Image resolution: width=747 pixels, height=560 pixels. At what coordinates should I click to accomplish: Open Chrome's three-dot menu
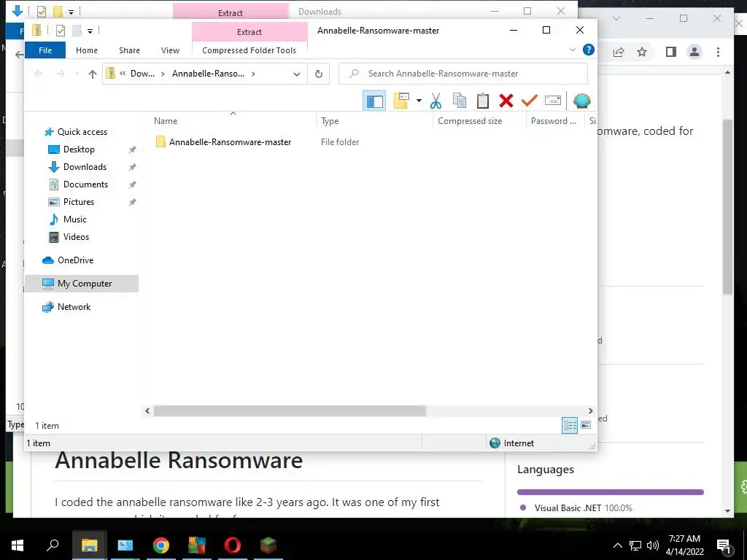[718, 52]
